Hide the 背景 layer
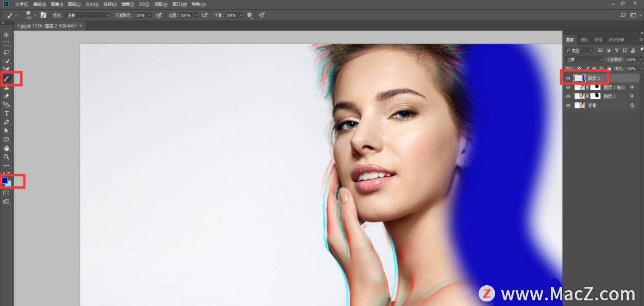This screenshot has height=306, width=644. [568, 105]
